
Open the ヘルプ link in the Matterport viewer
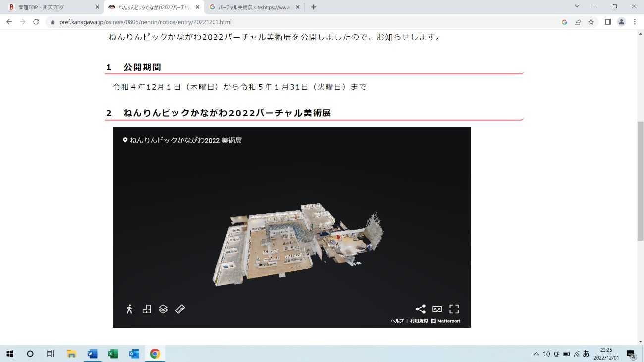[x=396, y=321]
